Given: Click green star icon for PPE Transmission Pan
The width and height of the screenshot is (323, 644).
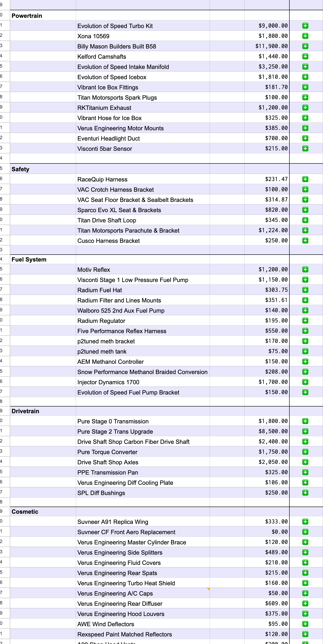Looking at the screenshot, I should 305,473.
